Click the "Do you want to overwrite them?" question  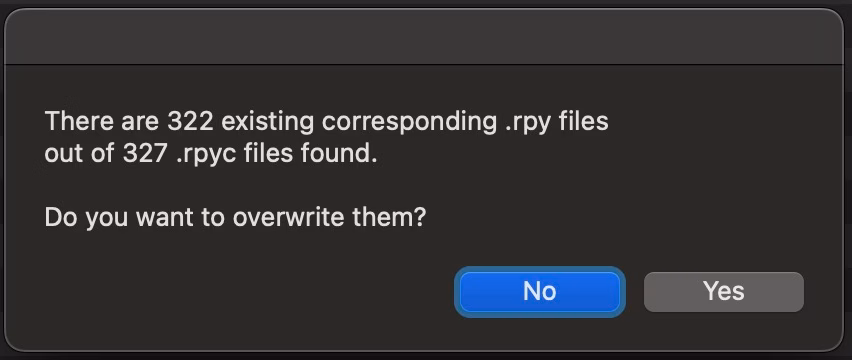point(235,218)
